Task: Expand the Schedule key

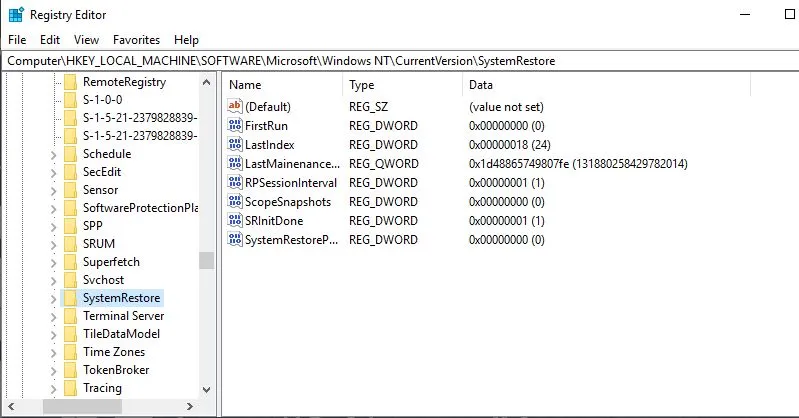Action: pyautogui.click(x=53, y=154)
